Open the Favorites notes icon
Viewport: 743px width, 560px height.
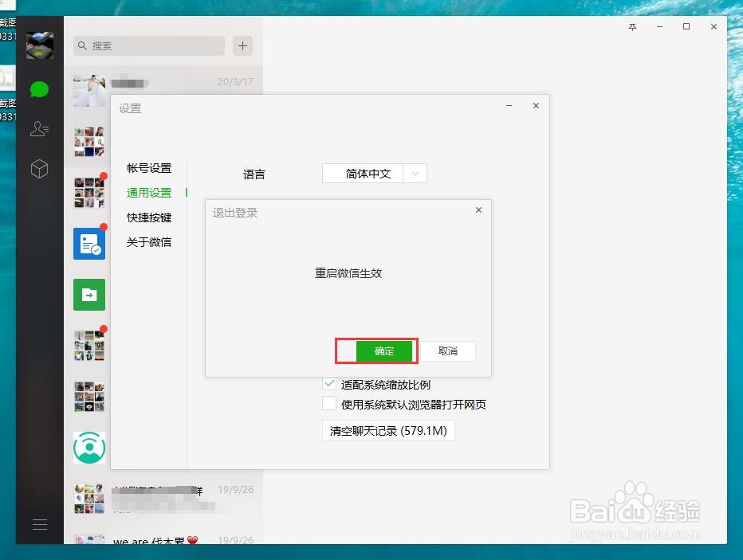tap(88, 243)
